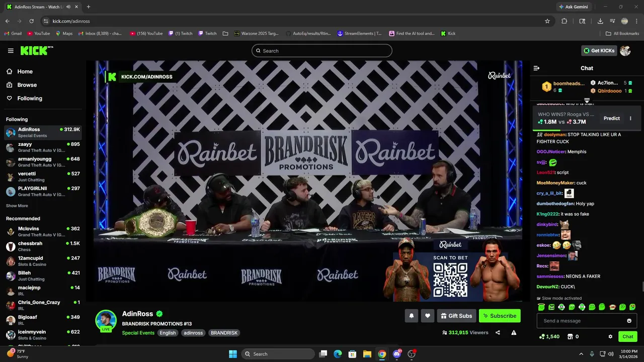This screenshot has width=644, height=362.
Task: Share the stream using share icon
Action: pyautogui.click(x=498, y=332)
